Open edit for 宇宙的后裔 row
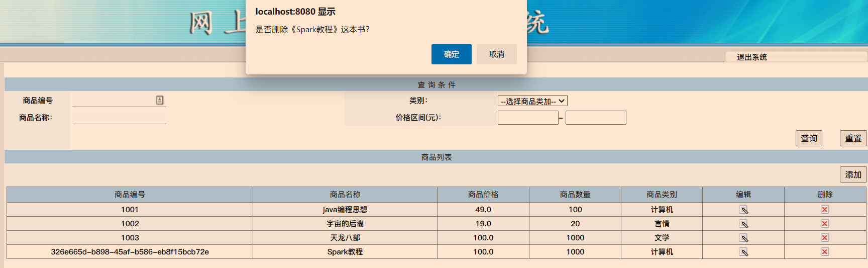This screenshot has width=868, height=268. tap(743, 224)
